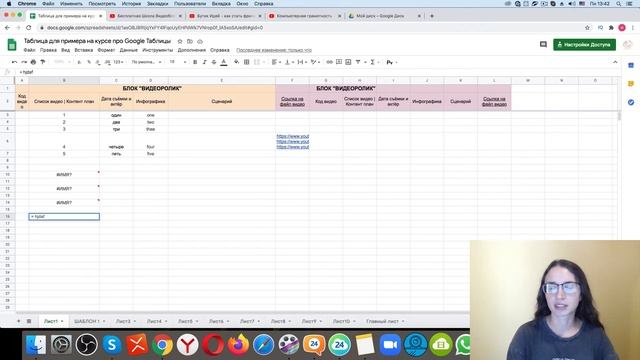Show all sheets list icon

point(29,321)
